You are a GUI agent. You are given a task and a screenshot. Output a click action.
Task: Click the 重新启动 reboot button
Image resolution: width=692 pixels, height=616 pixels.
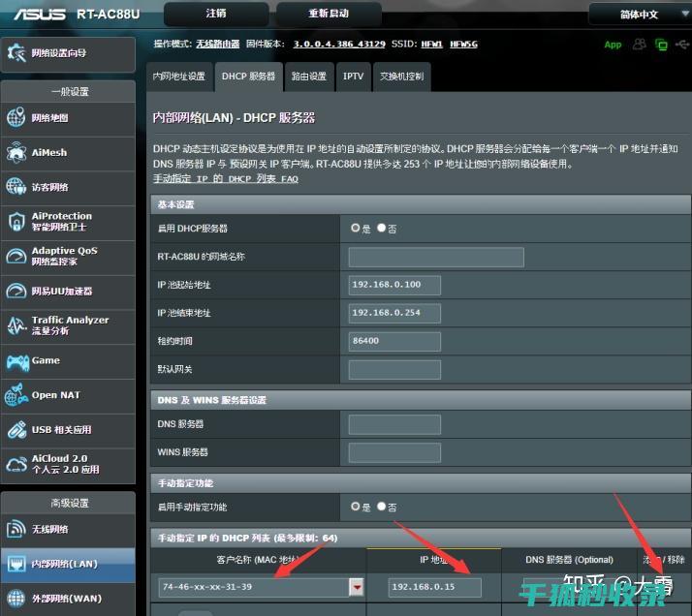[329, 14]
